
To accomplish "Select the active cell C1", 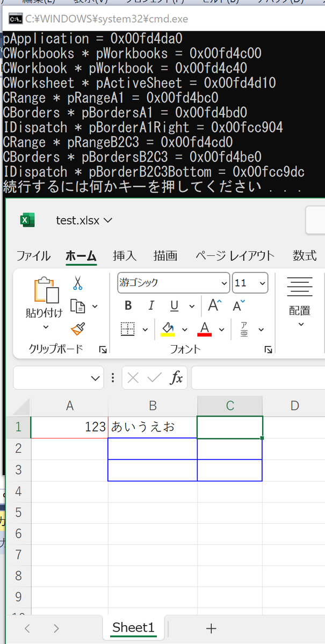I will pyautogui.click(x=230, y=427).
